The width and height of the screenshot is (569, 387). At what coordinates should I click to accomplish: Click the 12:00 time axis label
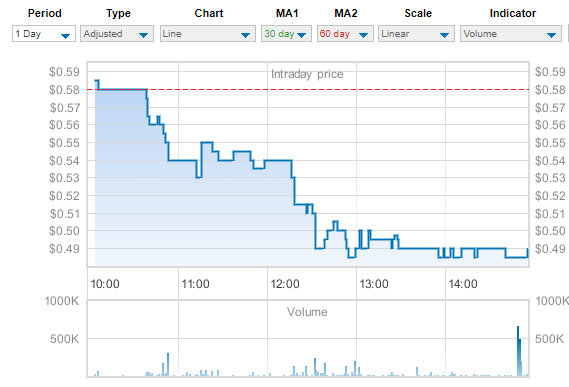[x=285, y=284]
